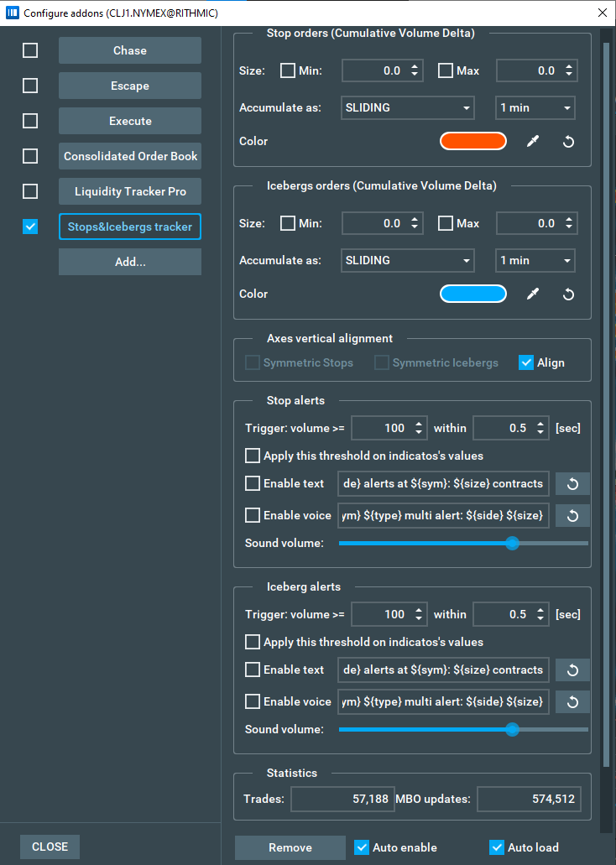Click the Add... addon button
616x865 pixels.
point(130,262)
